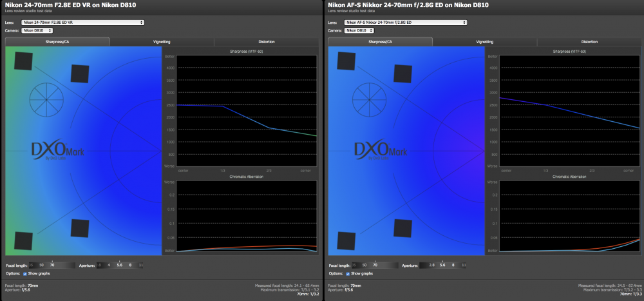
Task: Set aperture slider to 2.8 in AF-S f/2.8G panel
Action: [431, 266]
